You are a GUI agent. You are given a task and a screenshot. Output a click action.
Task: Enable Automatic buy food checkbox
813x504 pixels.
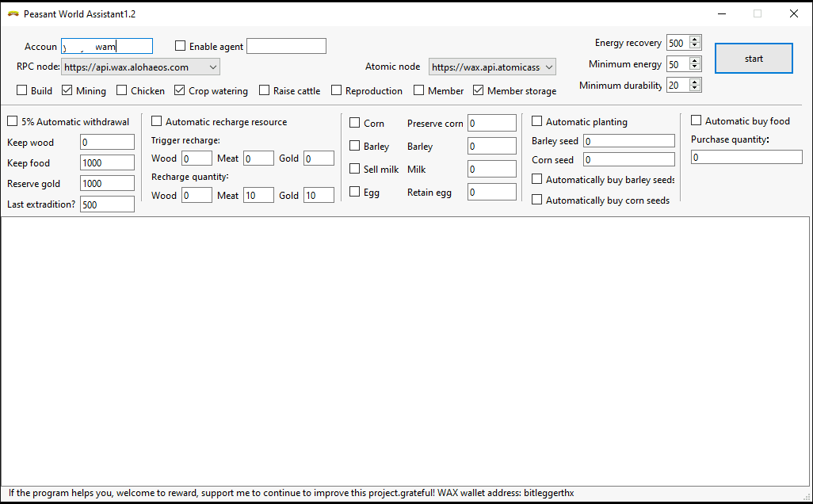click(x=697, y=120)
